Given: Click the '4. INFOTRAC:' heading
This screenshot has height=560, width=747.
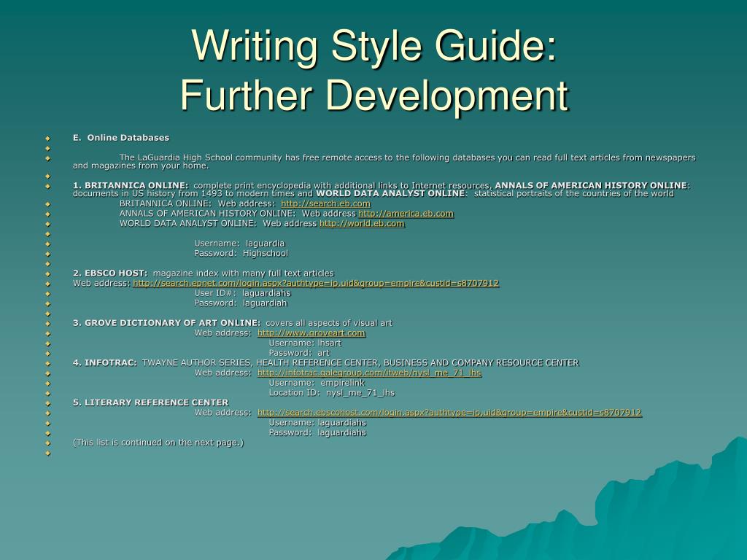Looking at the screenshot, I should click(105, 363).
